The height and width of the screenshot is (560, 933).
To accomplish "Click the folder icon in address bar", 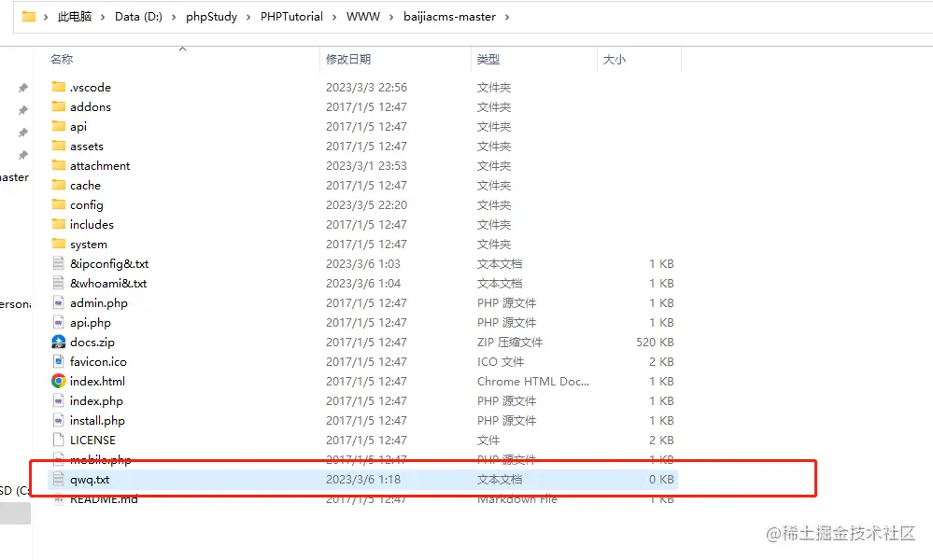I will tap(29, 17).
